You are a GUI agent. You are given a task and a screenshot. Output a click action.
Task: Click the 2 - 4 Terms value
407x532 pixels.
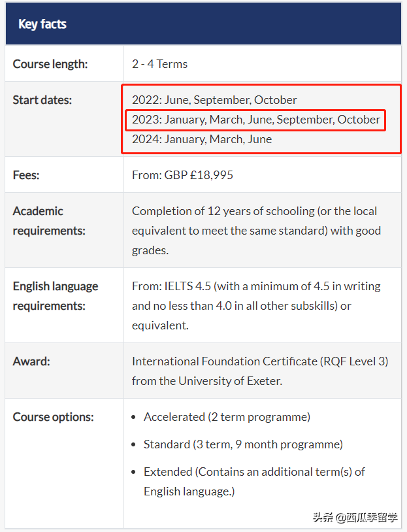159,64
